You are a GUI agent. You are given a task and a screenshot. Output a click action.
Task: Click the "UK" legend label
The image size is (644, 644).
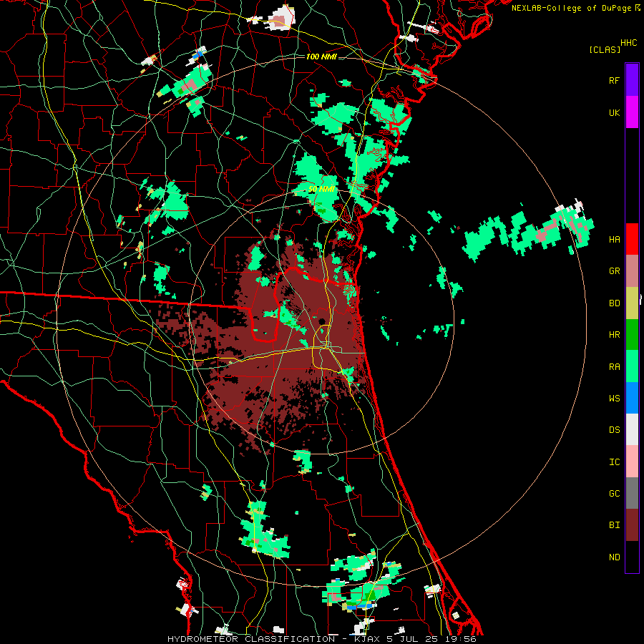pos(614,112)
